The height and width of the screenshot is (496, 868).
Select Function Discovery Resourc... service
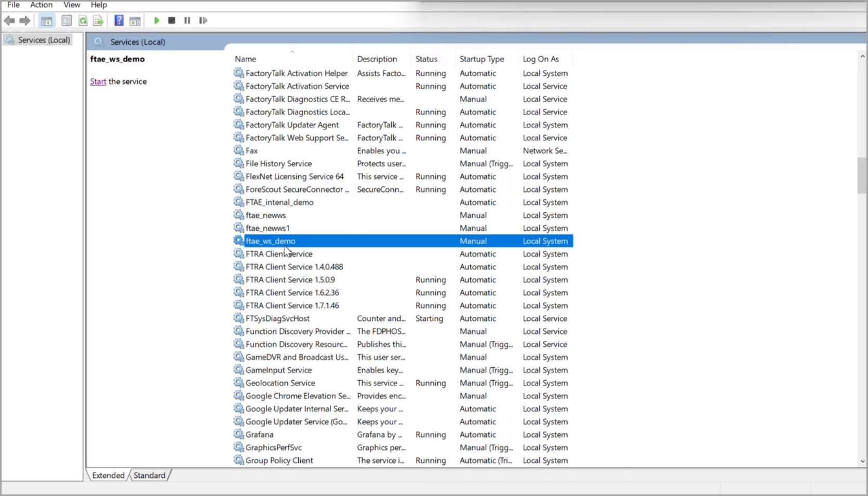(403, 344)
